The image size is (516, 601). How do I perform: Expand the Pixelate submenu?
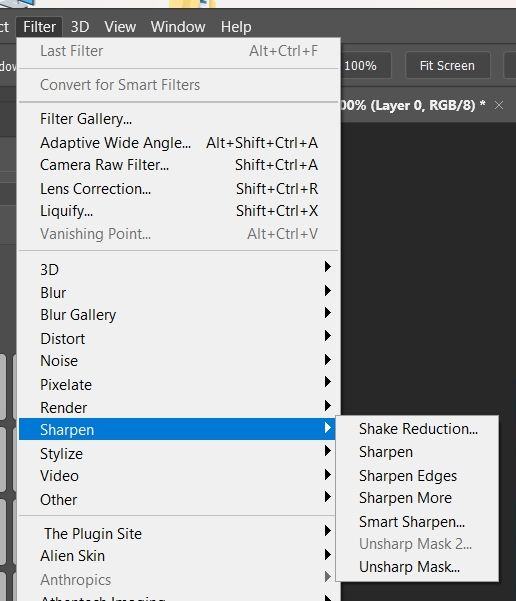click(179, 384)
